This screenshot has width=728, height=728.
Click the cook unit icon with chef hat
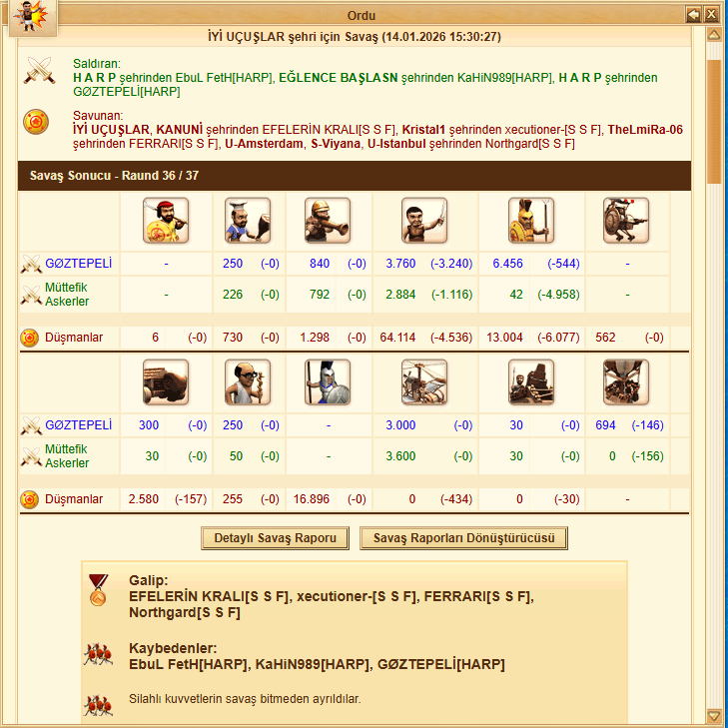pos(248,221)
